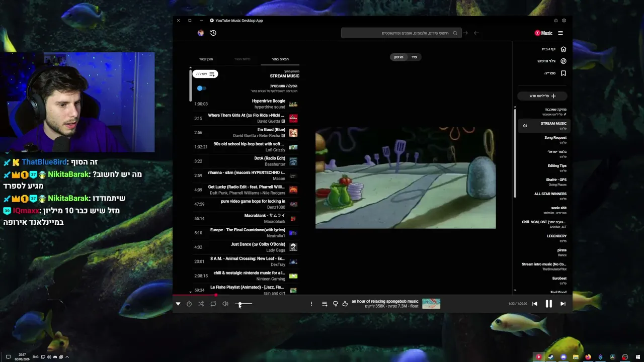Click the now-playing album thumbnail
Image resolution: width=644 pixels, height=362 pixels.
coord(431,304)
